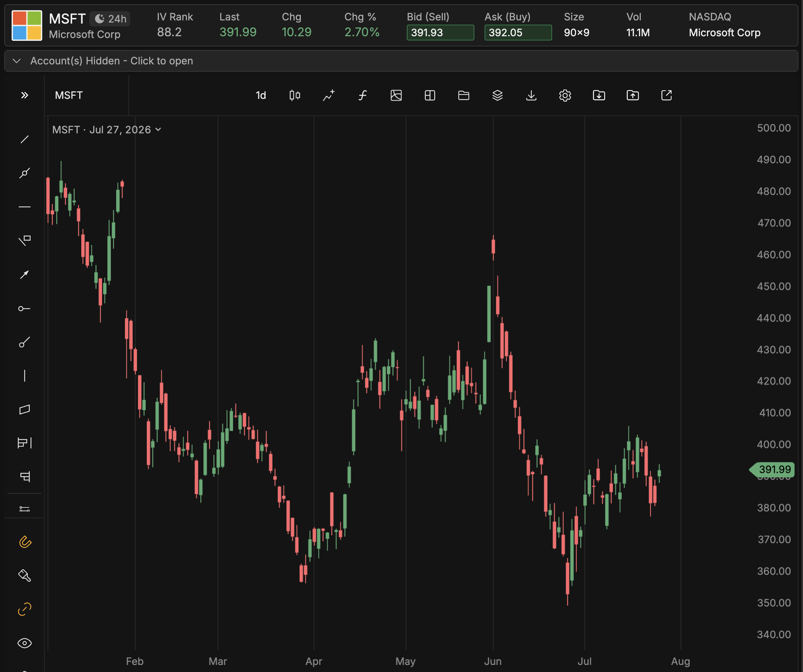
Task: Click the Aug label on time axis
Action: (681, 661)
